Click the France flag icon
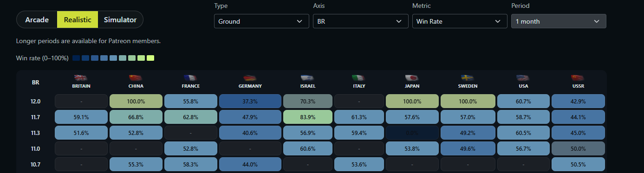Screen dimensions: 644x173 click(190, 78)
